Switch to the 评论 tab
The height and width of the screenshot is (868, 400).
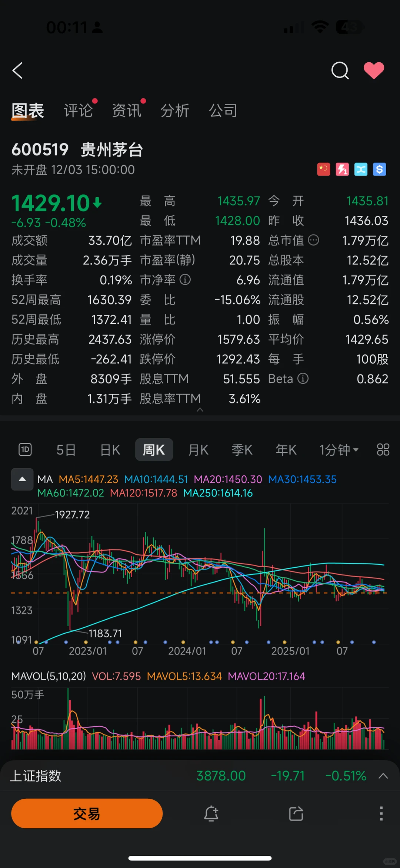coord(78,110)
